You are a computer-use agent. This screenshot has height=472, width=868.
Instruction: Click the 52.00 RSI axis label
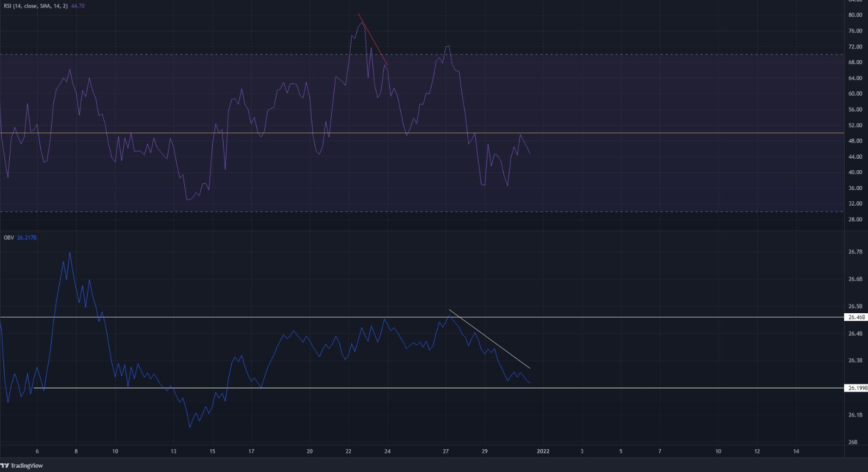click(855, 125)
